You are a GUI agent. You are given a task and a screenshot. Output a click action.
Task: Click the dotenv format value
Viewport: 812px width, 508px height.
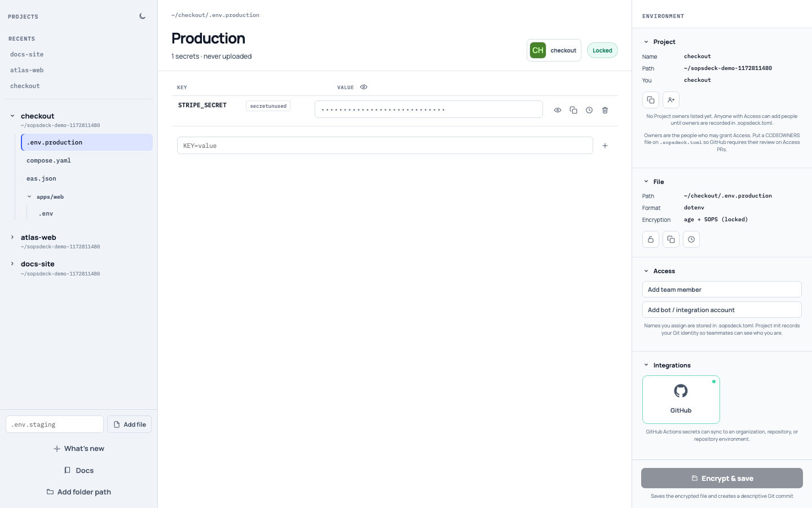[x=694, y=208]
